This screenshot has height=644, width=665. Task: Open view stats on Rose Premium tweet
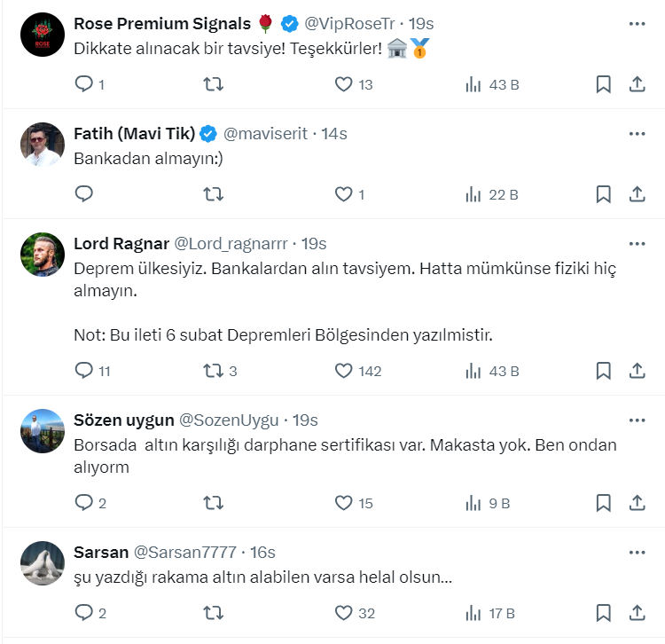pos(473,84)
